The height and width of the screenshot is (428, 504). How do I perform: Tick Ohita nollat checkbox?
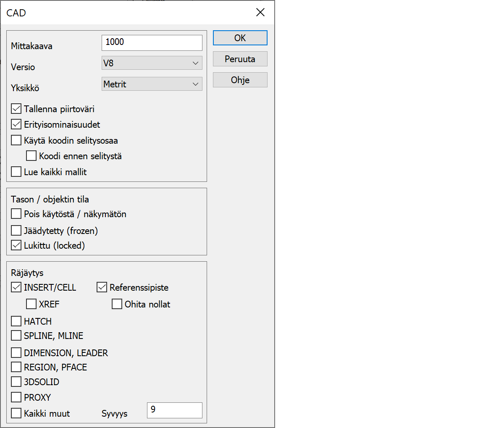pyautogui.click(x=117, y=304)
